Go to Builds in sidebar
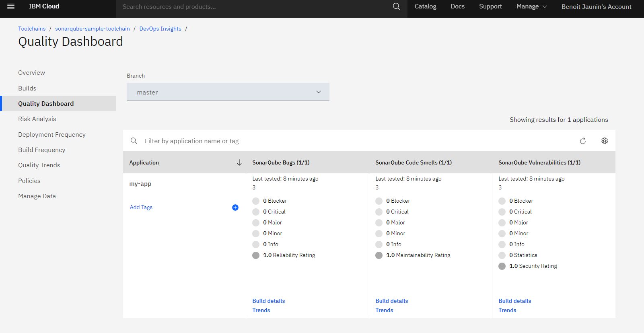Viewport: 644px width, 333px height. [27, 88]
